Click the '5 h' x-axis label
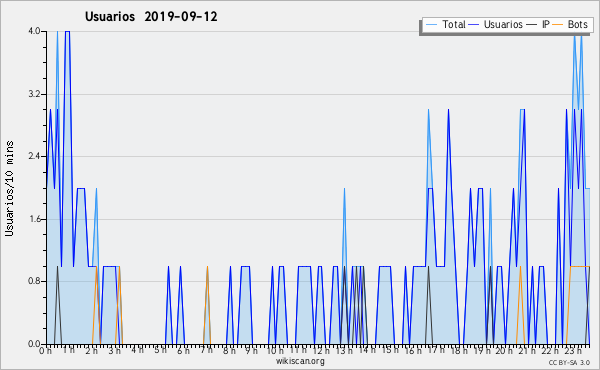The width and height of the screenshot is (600, 370). click(160, 350)
